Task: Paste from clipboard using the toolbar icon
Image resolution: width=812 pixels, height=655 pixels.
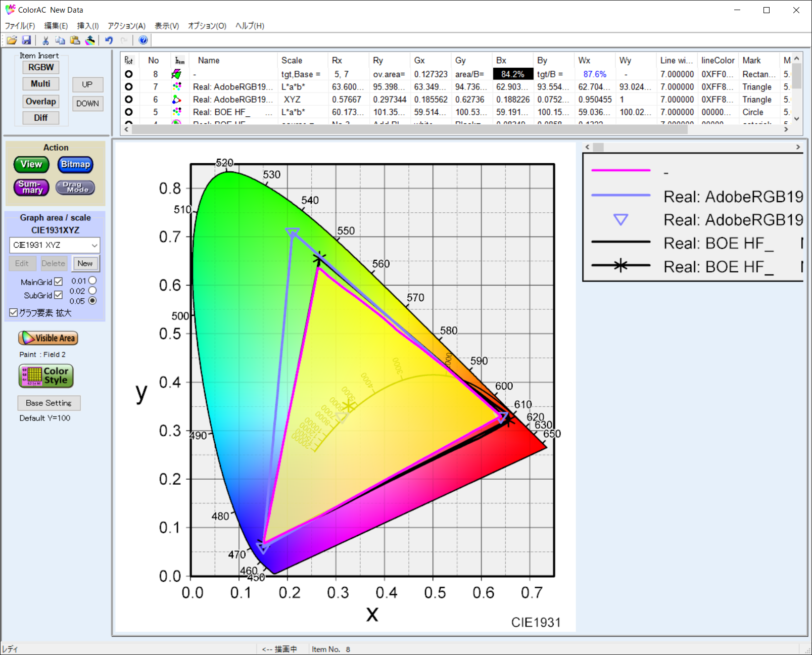Action: (75, 40)
